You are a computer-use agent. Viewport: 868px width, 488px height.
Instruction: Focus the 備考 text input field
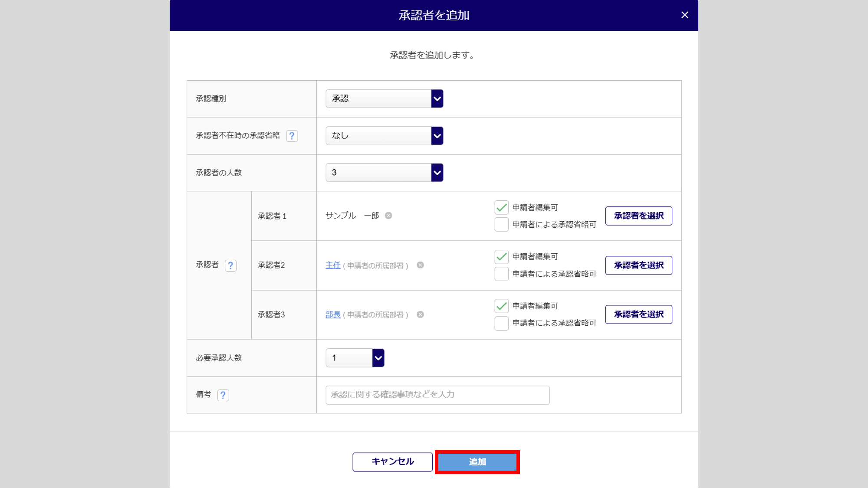[x=437, y=395]
